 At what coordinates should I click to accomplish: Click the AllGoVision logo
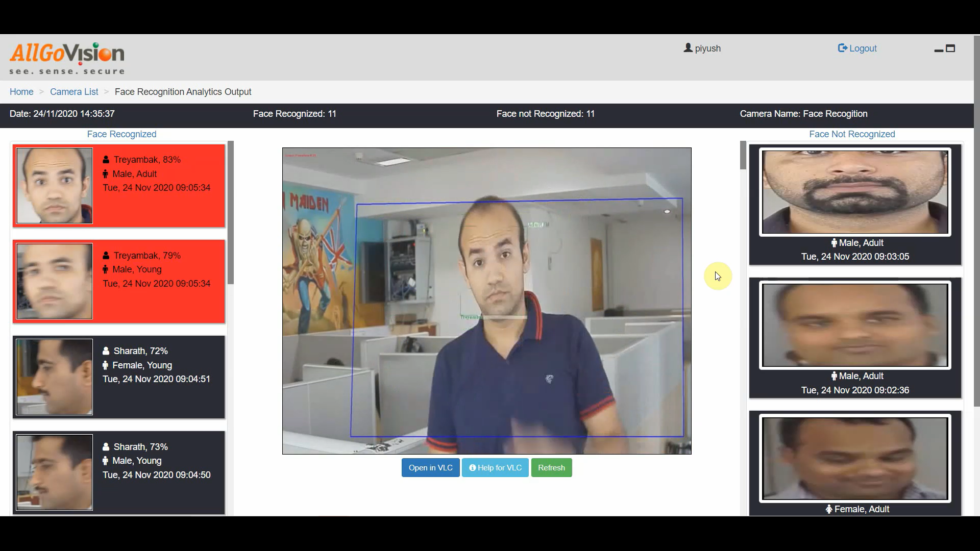(x=67, y=59)
